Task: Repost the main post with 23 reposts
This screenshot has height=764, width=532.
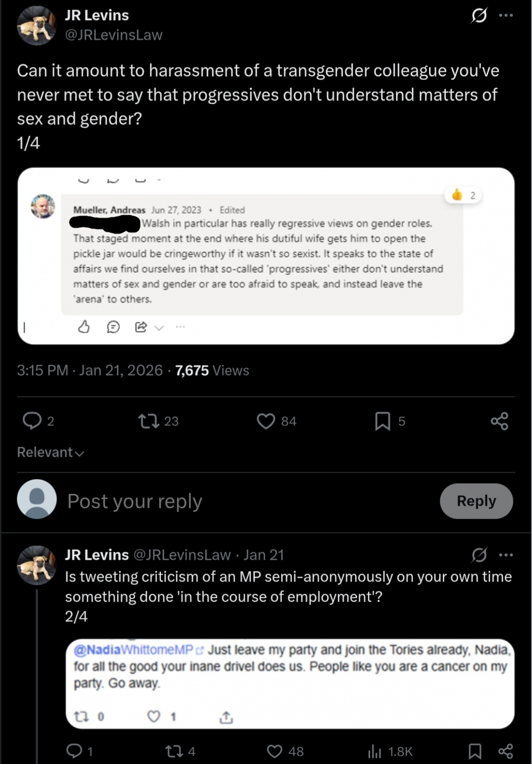Action: pos(148,421)
